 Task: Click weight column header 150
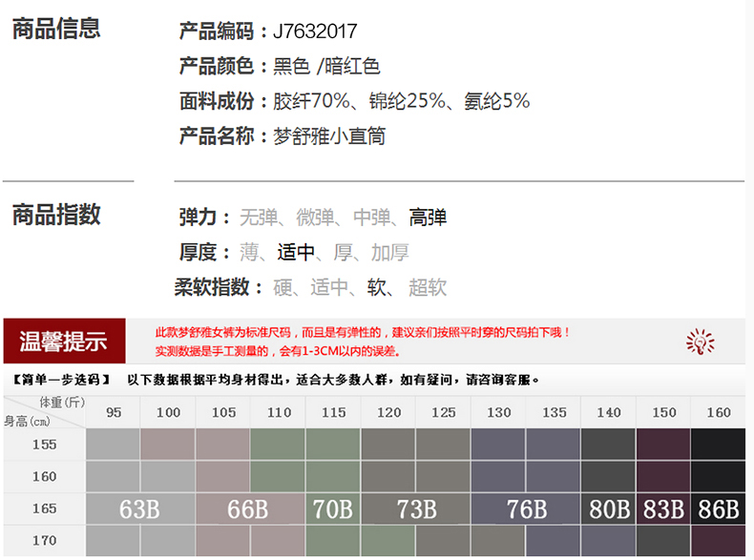click(x=664, y=412)
